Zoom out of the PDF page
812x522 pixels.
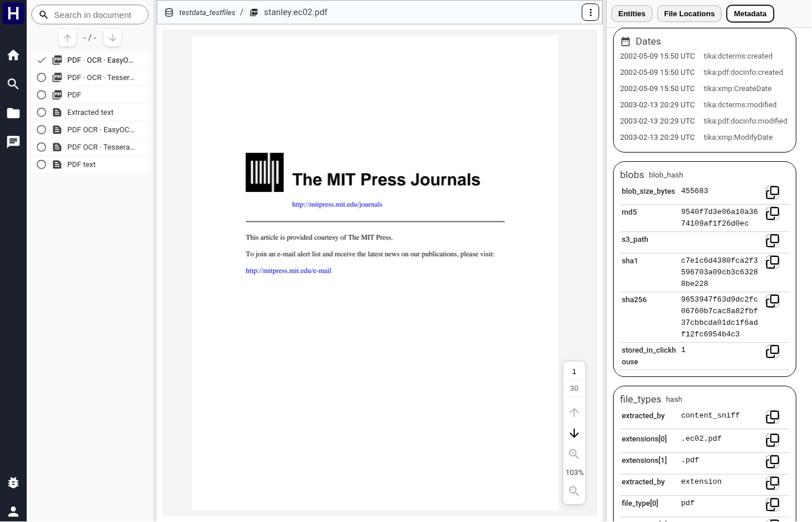click(x=574, y=491)
